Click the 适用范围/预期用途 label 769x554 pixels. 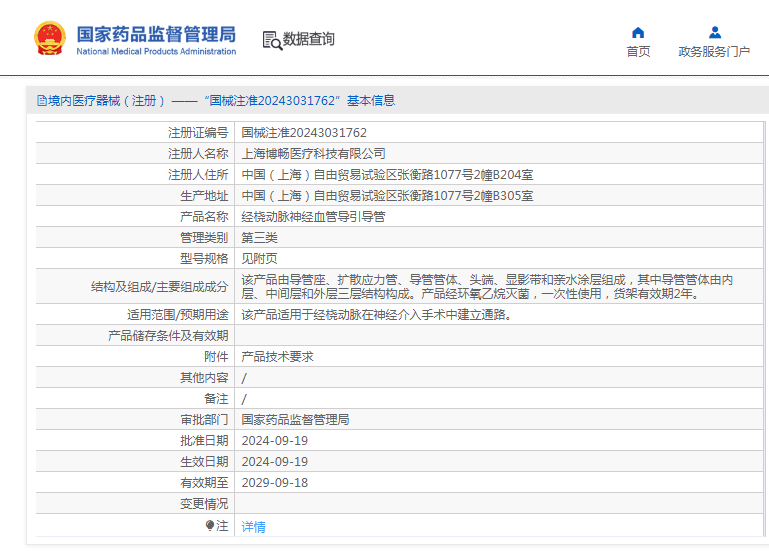178,315
